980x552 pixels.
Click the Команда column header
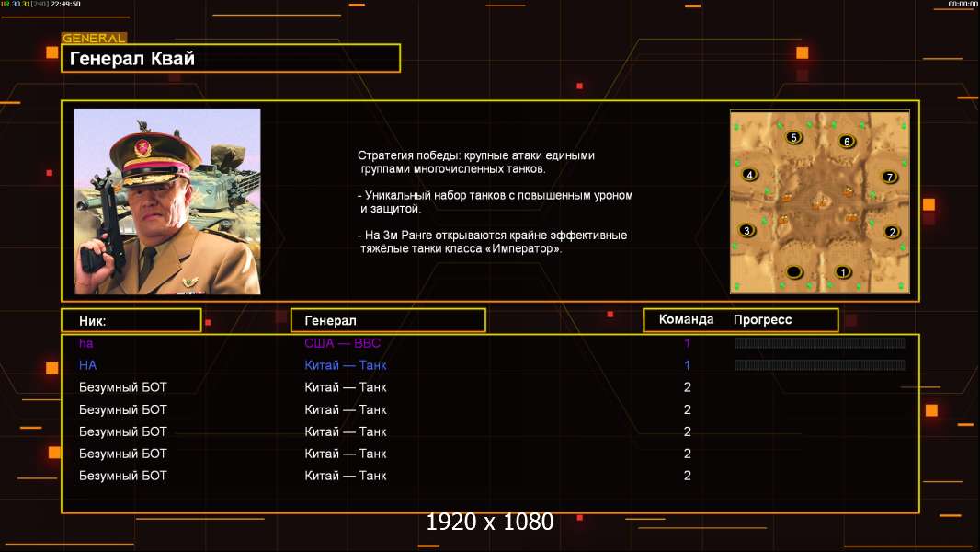[x=686, y=319]
